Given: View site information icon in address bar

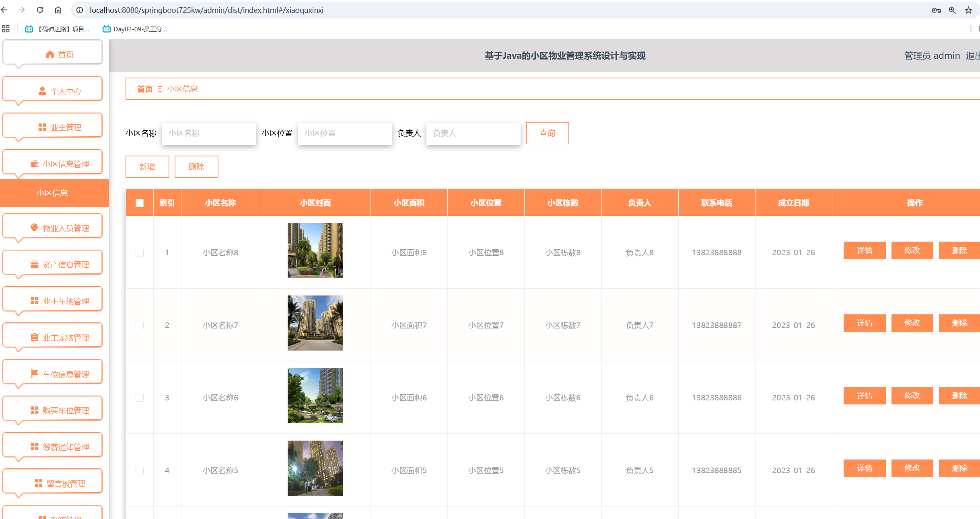Looking at the screenshot, I should tap(80, 10).
